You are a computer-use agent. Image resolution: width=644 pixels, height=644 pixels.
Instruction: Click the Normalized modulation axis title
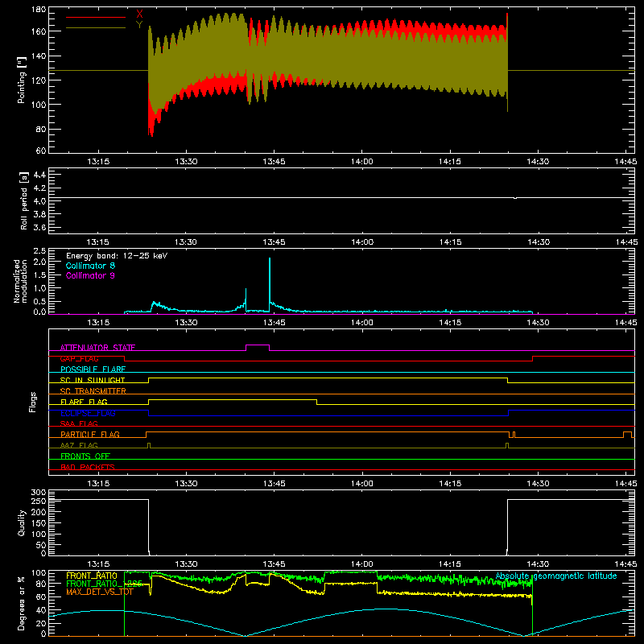click(19, 281)
